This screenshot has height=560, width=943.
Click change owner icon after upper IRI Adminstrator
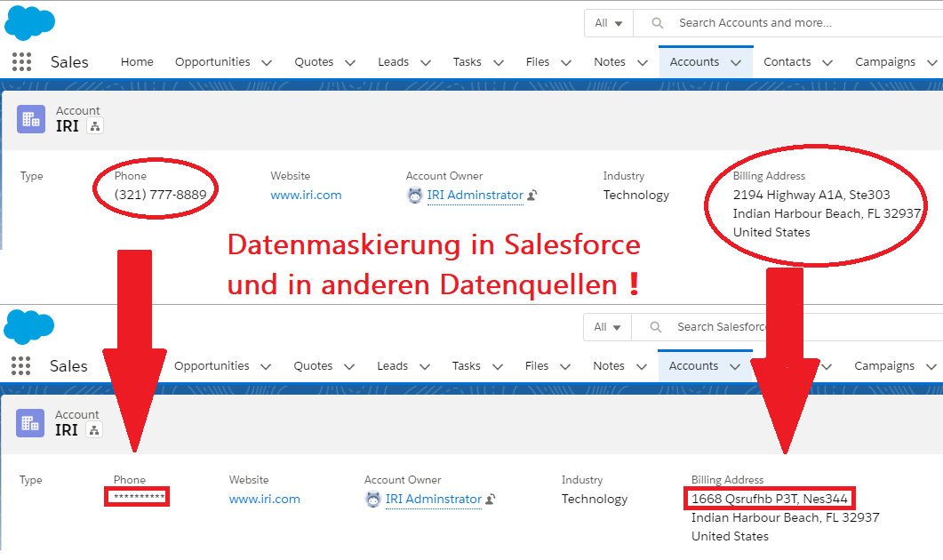[532, 196]
